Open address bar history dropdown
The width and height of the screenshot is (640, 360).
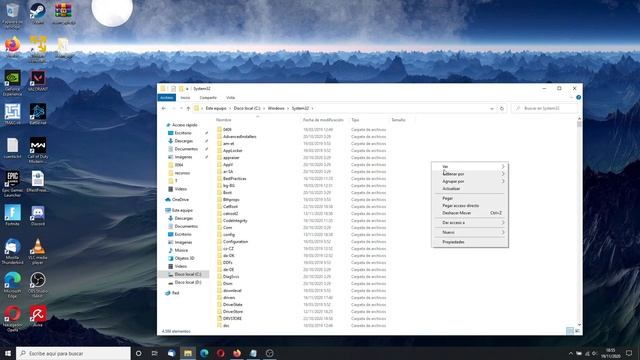pos(491,109)
